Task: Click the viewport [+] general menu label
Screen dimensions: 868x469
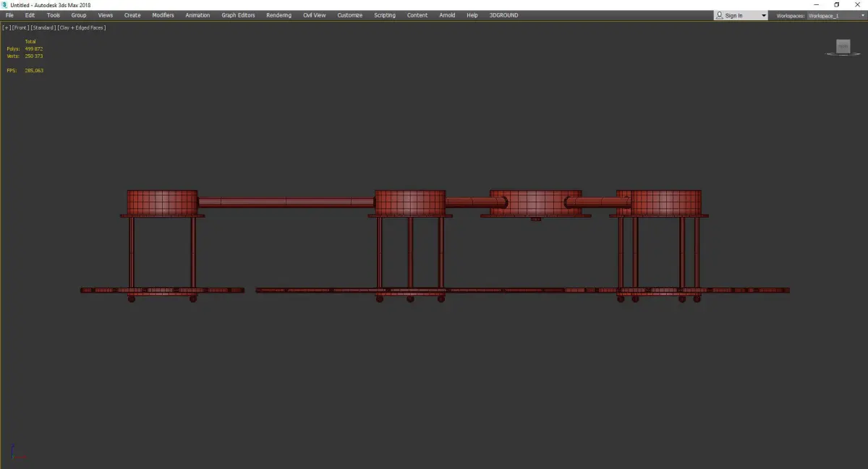Action: tap(6, 27)
